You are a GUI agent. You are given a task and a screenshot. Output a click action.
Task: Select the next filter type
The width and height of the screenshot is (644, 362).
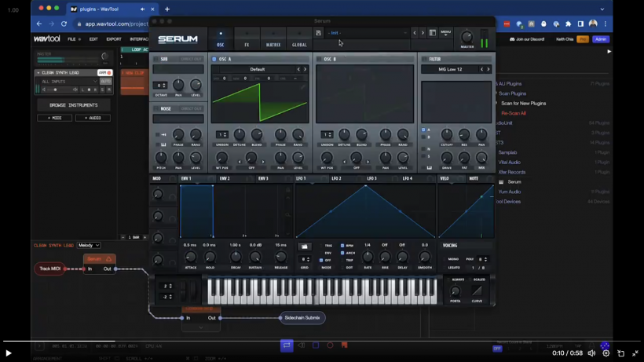[x=488, y=69]
